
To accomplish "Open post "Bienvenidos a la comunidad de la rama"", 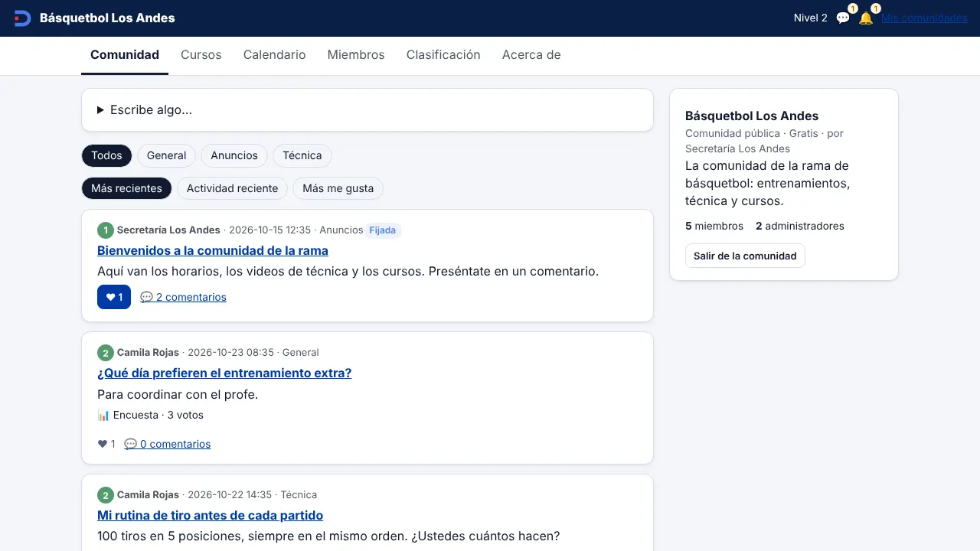I will click(213, 251).
